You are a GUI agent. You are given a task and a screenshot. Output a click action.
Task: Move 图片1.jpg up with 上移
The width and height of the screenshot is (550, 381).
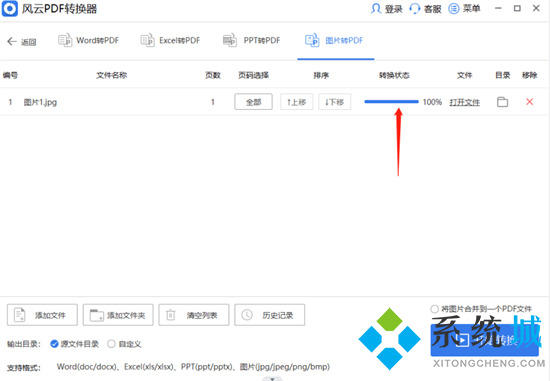click(296, 102)
